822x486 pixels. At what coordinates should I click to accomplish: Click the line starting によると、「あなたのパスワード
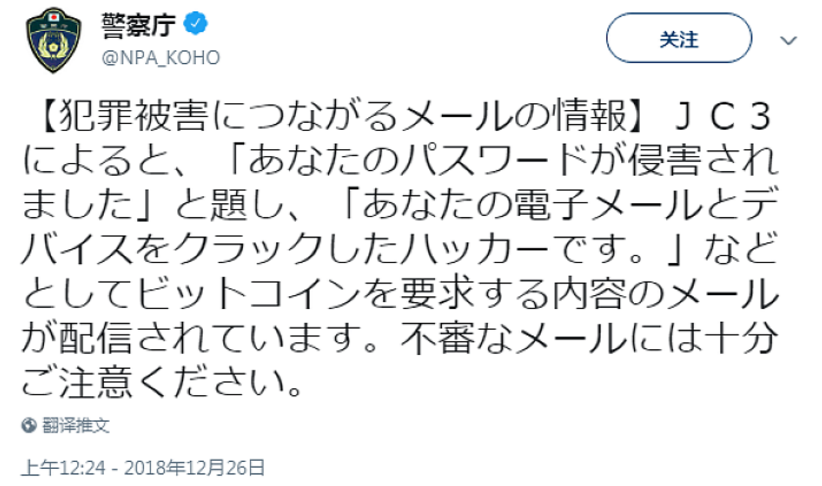[400, 159]
